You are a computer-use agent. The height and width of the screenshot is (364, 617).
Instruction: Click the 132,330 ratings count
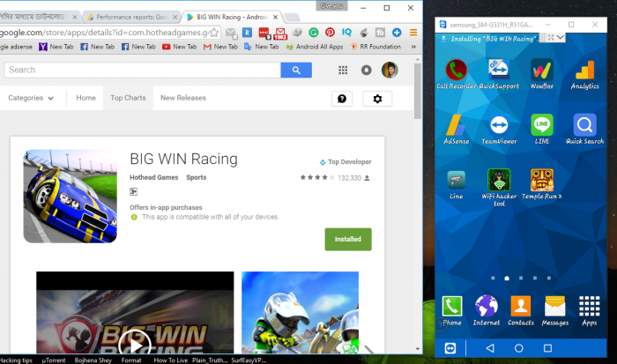coord(349,178)
